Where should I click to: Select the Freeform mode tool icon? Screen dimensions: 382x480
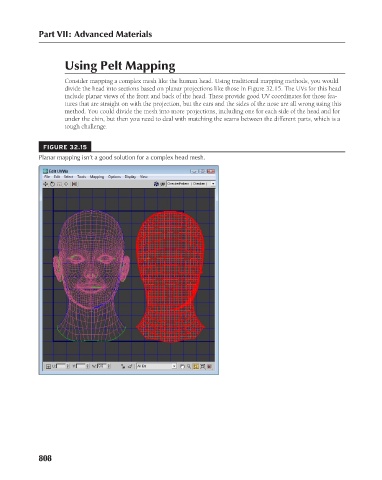pos(66,184)
